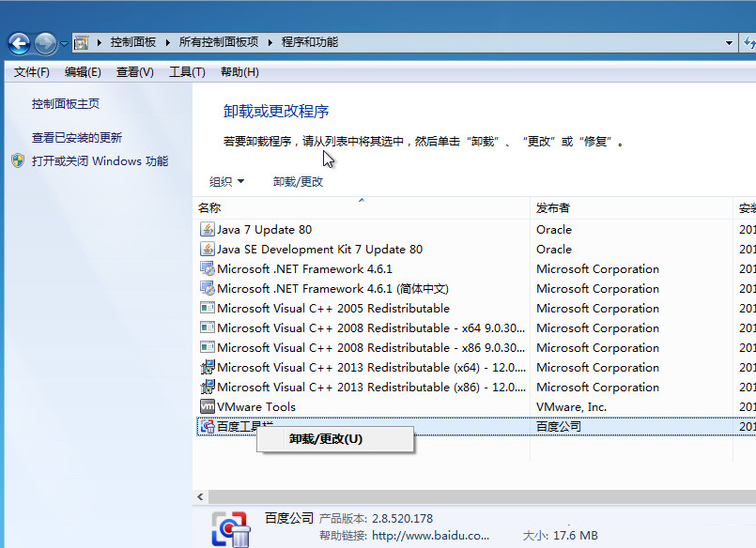
Task: Expand the arrow before 控制面板 in address bar
Action: (99, 42)
